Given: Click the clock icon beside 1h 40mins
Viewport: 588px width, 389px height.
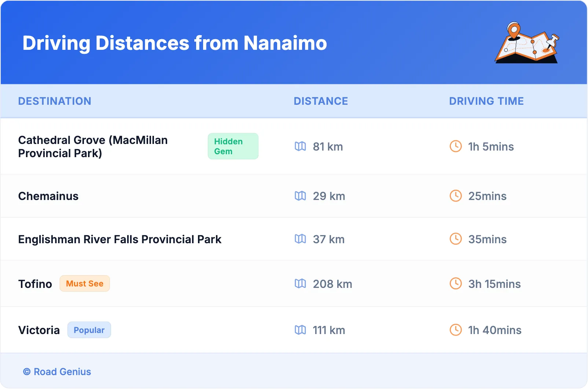Looking at the screenshot, I should 456,330.
